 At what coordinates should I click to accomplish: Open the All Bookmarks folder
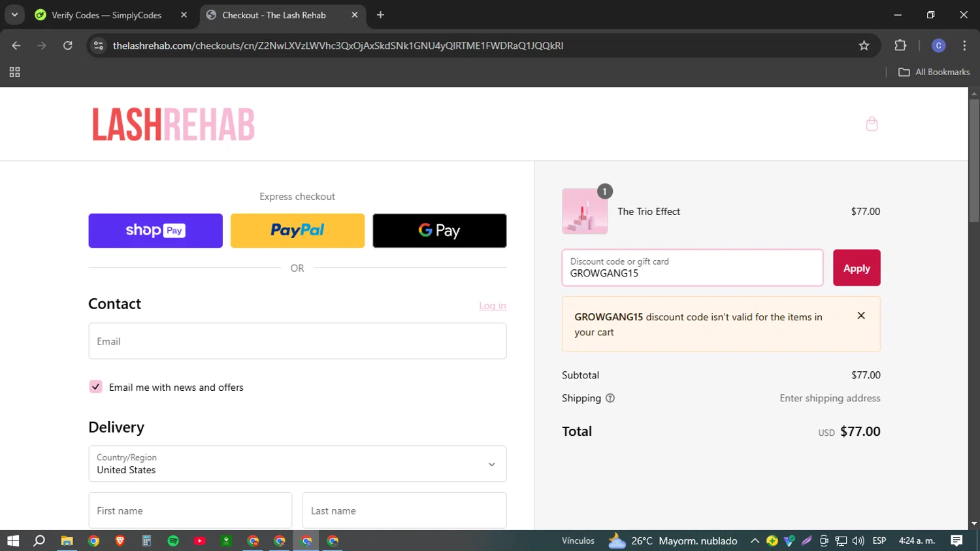click(x=934, y=72)
